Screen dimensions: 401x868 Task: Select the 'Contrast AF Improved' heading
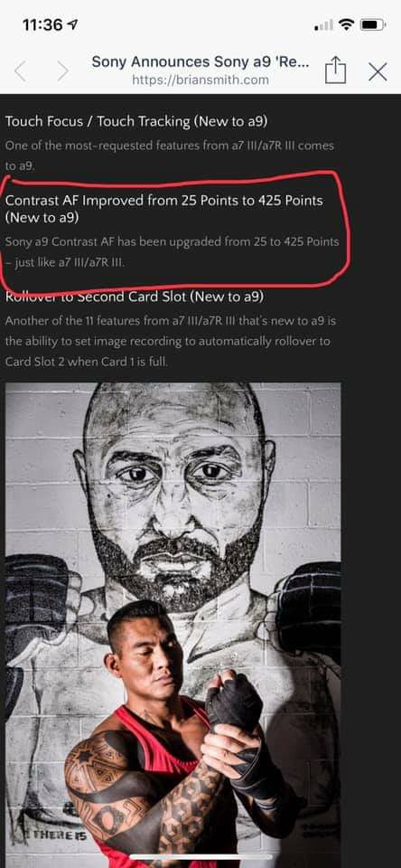click(163, 209)
